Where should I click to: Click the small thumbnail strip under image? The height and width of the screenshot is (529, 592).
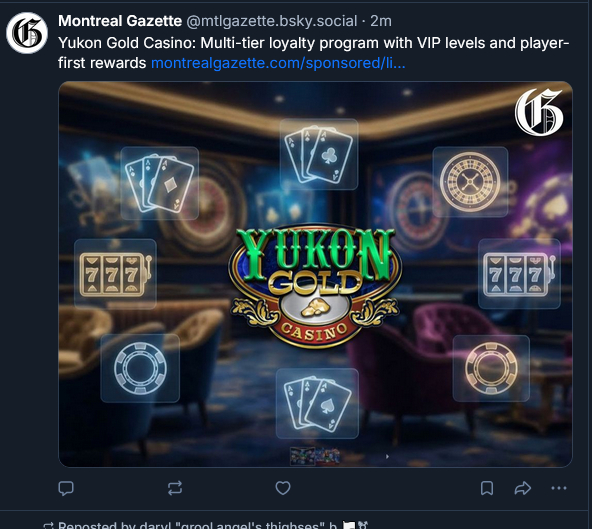315,456
